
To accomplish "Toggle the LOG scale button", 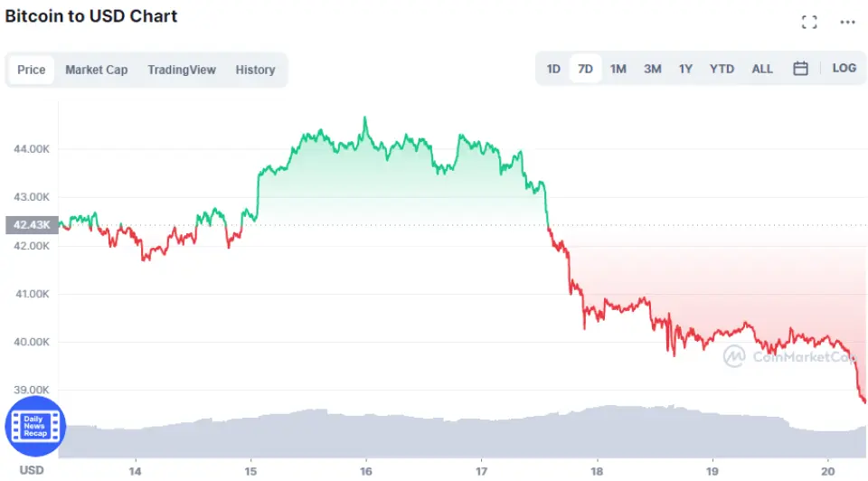I will tap(844, 69).
